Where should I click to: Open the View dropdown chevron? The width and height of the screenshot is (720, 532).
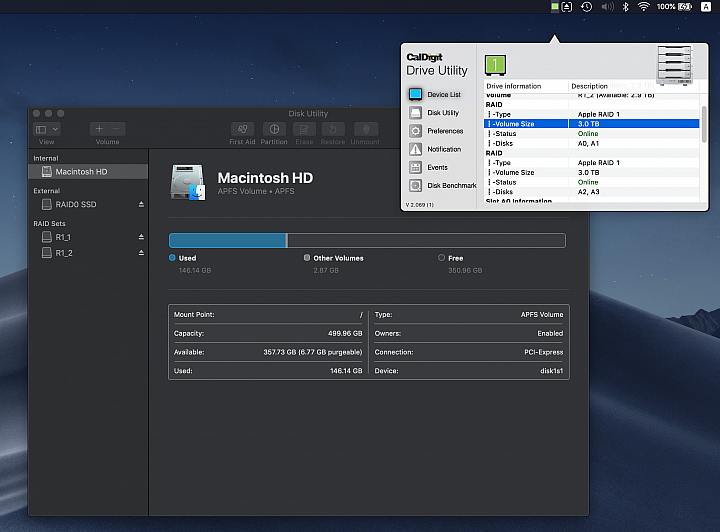click(55, 129)
